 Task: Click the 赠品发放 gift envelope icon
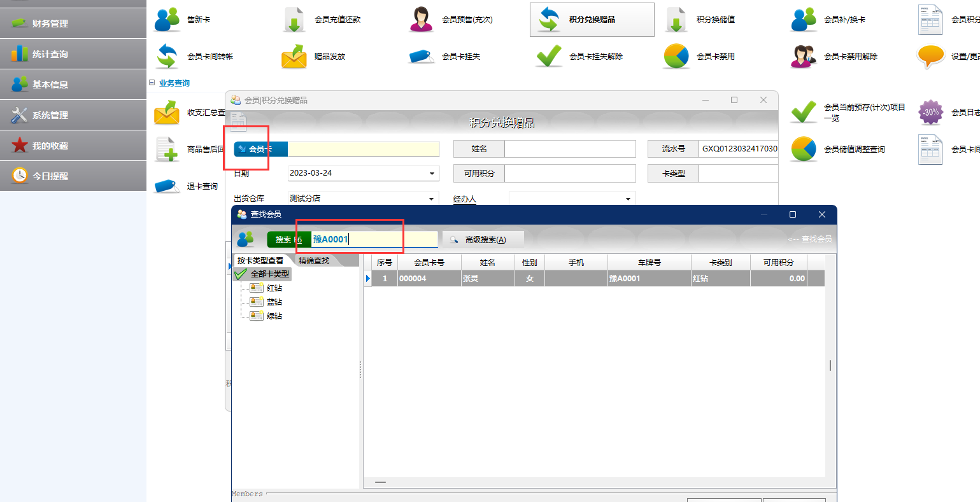click(294, 56)
